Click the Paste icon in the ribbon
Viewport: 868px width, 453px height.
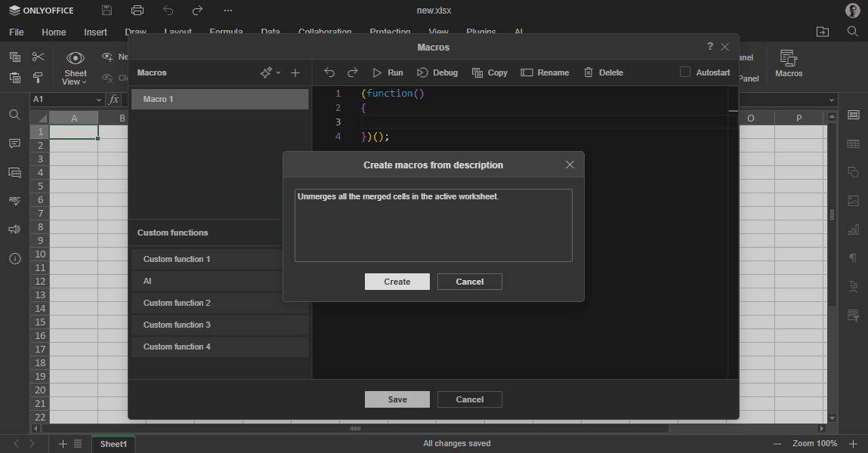15,78
